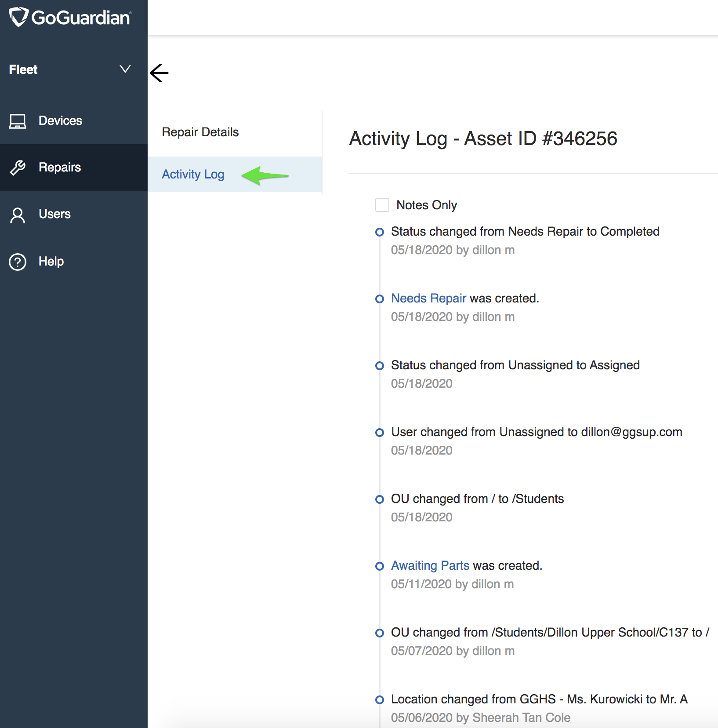Viewport: 718px width, 728px height.
Task: Switch to the Repair Details tab
Action: pyautogui.click(x=235, y=132)
